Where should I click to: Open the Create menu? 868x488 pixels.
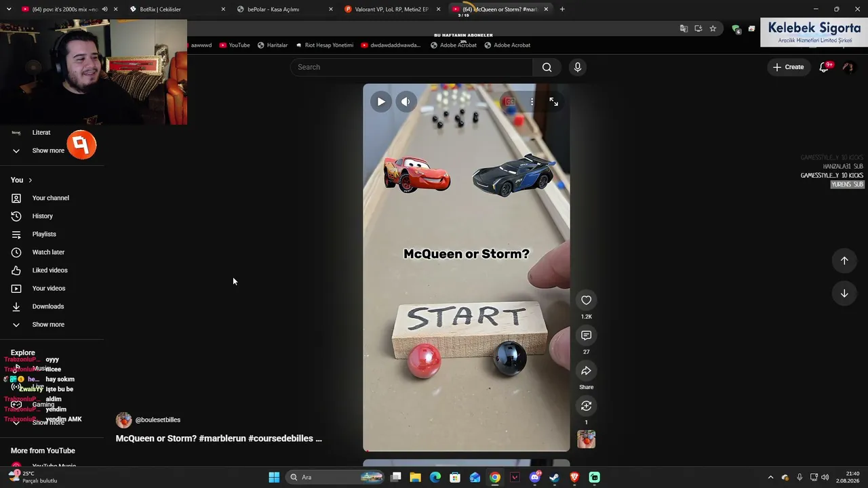(788, 67)
